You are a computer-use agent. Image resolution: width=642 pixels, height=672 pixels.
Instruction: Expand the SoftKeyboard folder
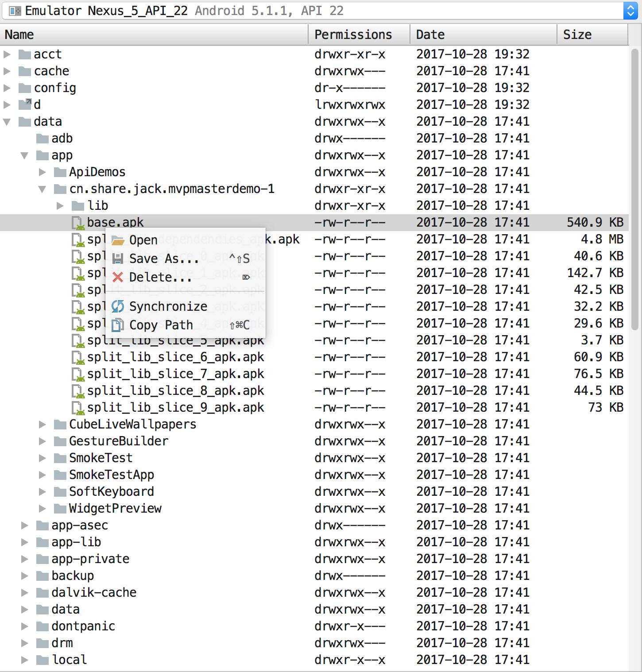43,492
